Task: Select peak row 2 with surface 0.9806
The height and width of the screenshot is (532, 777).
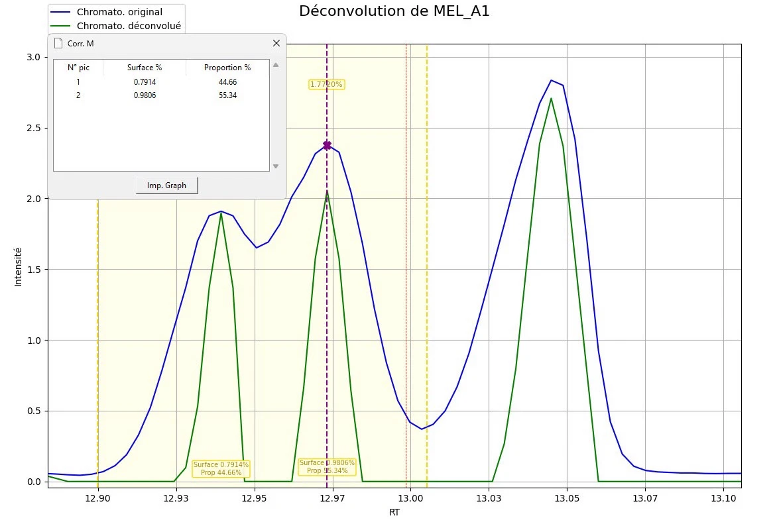Action: pos(145,95)
